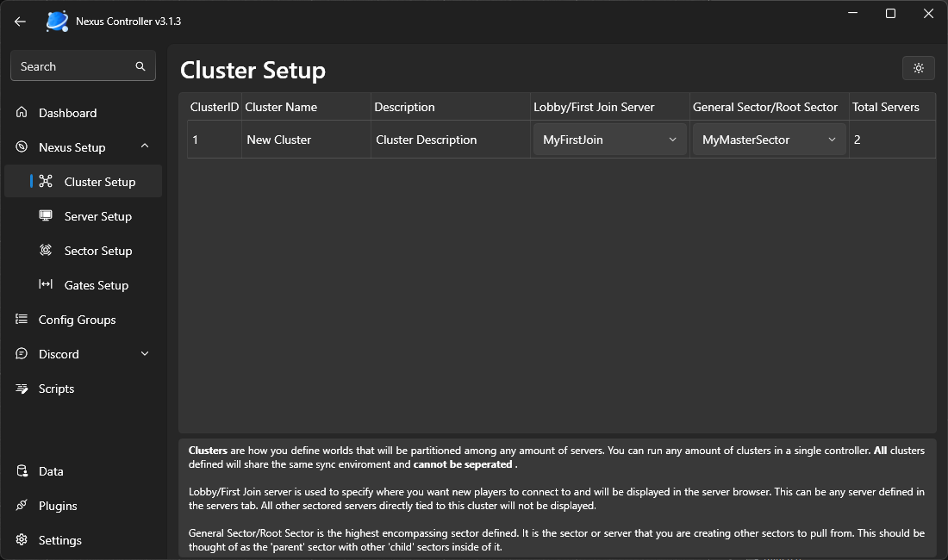Click the New Cluster name cell
This screenshot has height=560, width=948.
[279, 140]
